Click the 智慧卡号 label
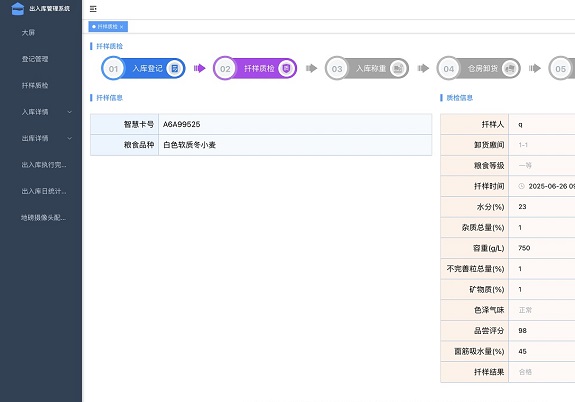The width and height of the screenshot is (575, 402). point(139,124)
